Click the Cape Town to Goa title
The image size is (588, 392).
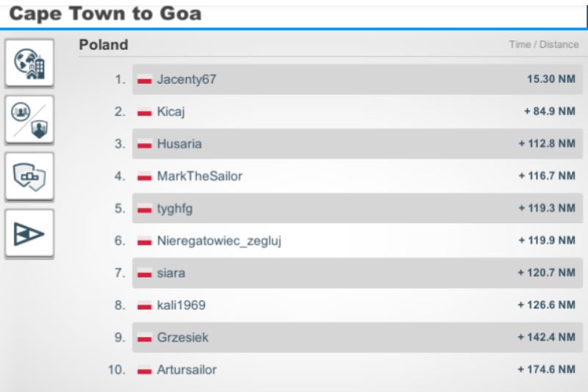coord(105,14)
